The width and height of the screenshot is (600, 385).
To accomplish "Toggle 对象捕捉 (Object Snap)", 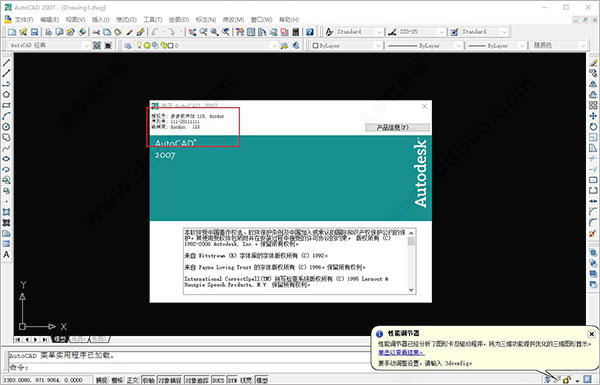I will coord(170,380).
